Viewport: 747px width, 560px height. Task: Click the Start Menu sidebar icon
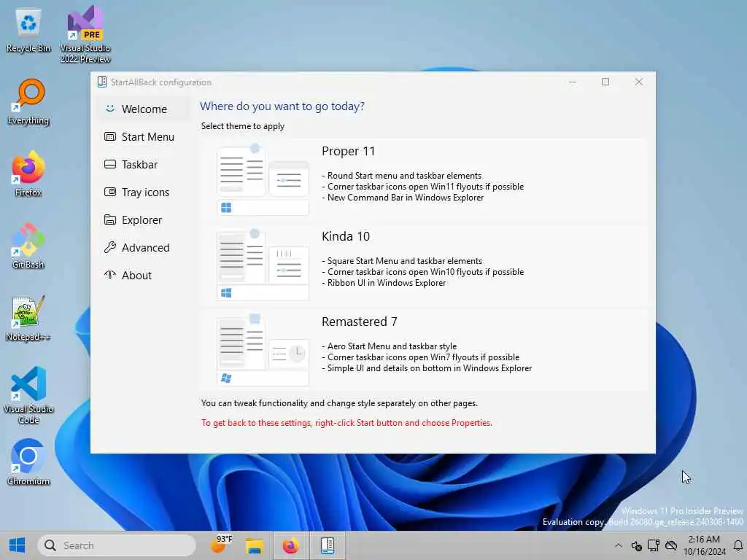110,136
